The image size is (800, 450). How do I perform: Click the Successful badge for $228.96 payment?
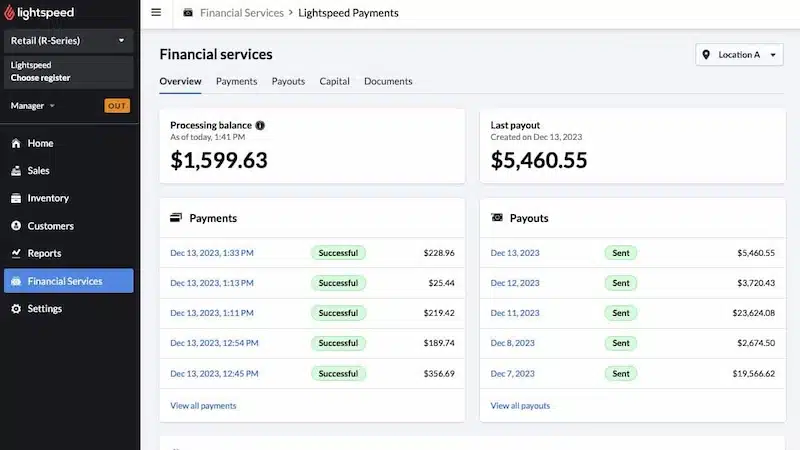point(338,253)
